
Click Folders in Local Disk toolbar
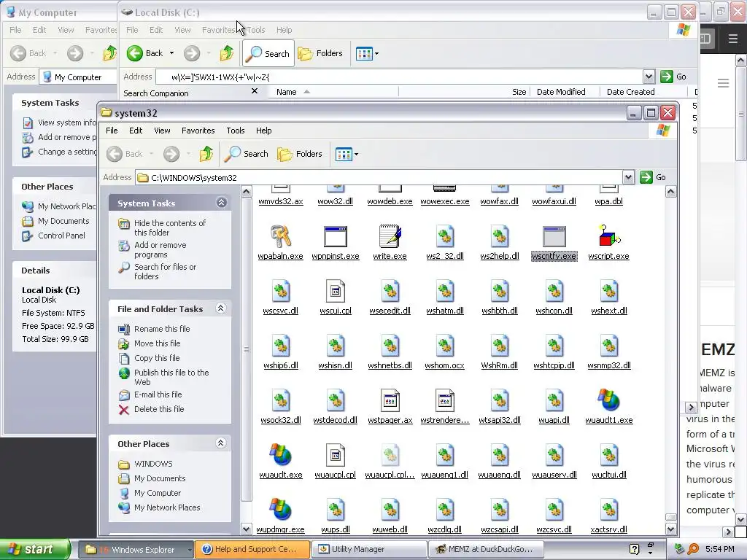[321, 53]
